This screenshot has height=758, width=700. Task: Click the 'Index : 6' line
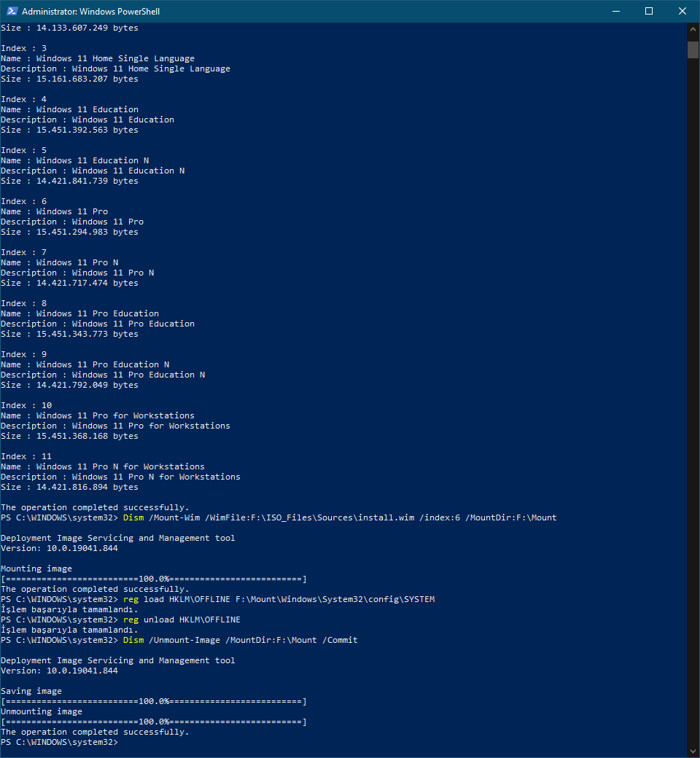point(24,201)
